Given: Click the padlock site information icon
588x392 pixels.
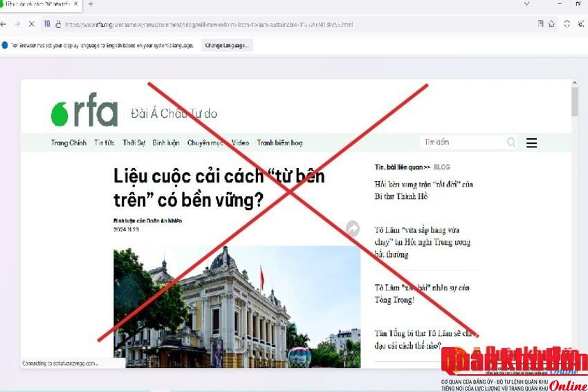Looking at the screenshot, I should click(x=58, y=24).
